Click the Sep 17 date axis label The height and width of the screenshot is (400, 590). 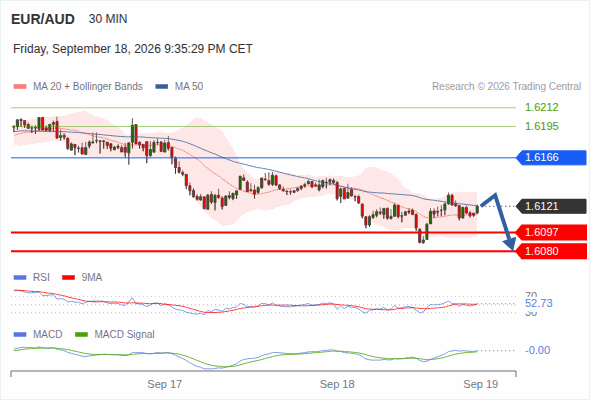164,384
